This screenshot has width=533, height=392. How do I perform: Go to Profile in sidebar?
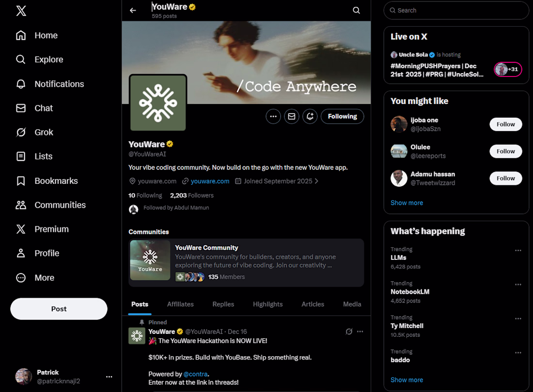coord(37,253)
